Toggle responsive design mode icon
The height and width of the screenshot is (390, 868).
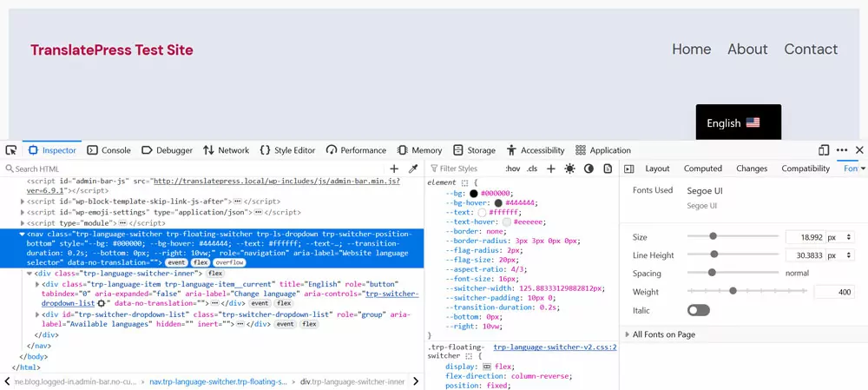click(x=824, y=150)
